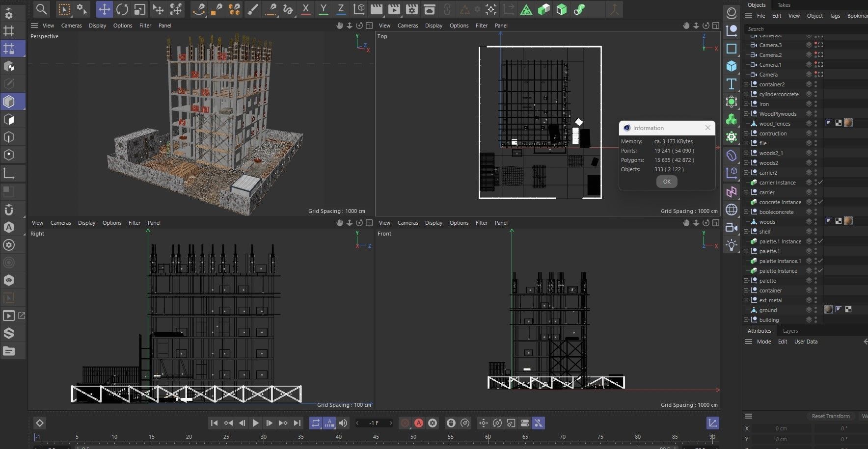This screenshot has width=868, height=449.
Task: Click OK in the Information dialog
Action: [667, 182]
